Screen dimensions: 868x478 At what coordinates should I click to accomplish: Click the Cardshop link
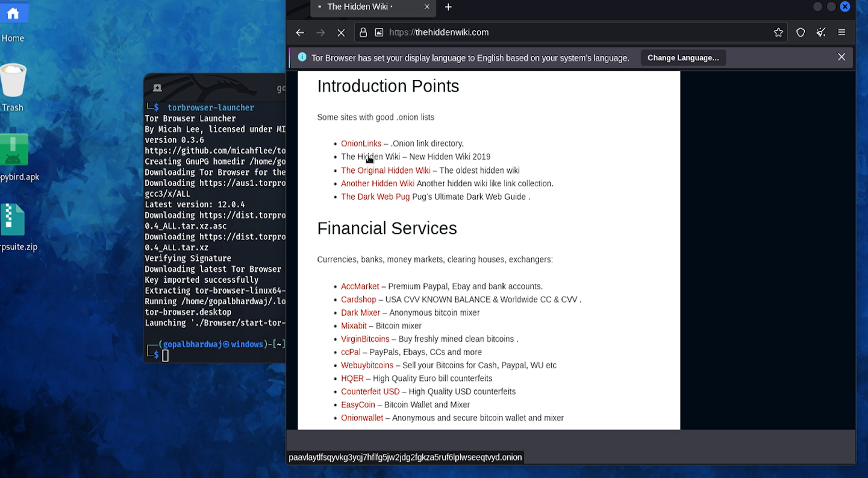point(358,300)
